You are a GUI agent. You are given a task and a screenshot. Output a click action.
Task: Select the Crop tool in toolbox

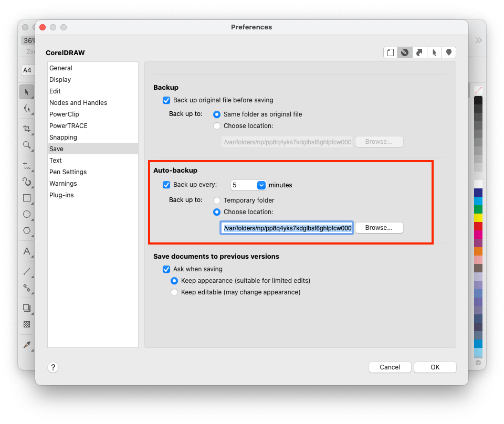(27, 129)
